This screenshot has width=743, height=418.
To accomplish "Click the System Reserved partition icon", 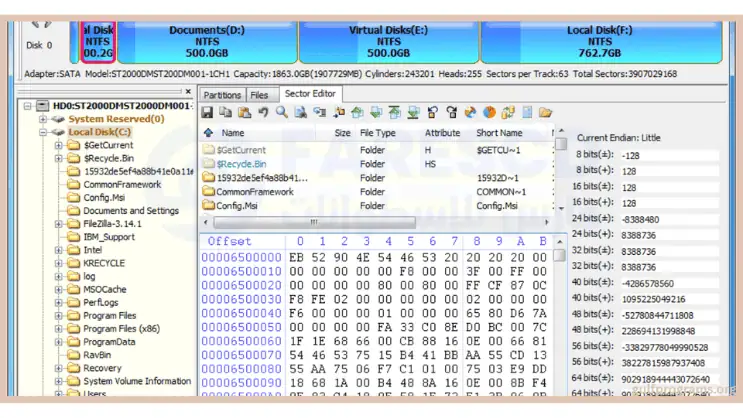I will 58,119.
